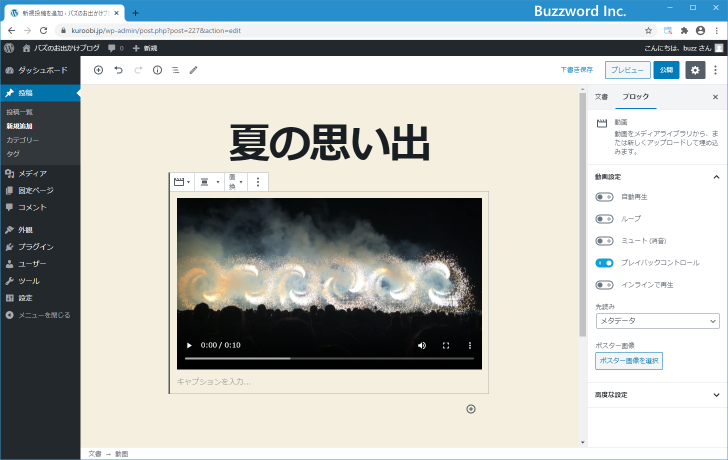Open the video player's three-dot menu
Image resolution: width=728 pixels, height=460 pixels.
click(x=470, y=345)
